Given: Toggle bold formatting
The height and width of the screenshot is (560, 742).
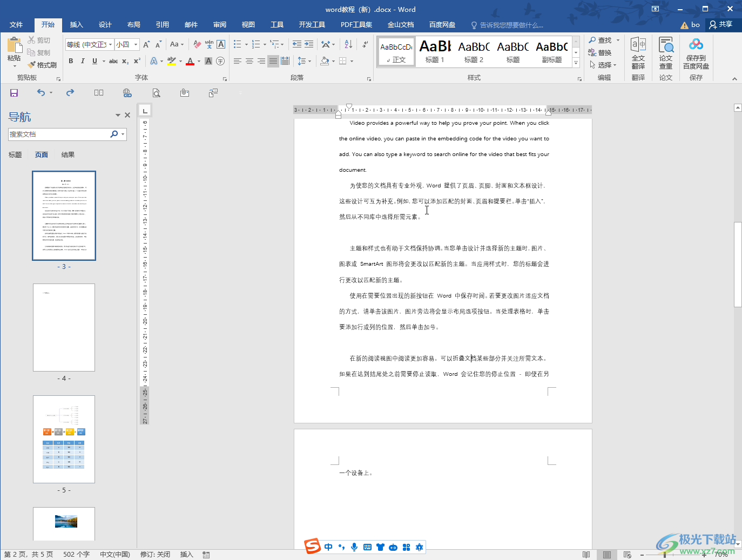Looking at the screenshot, I should click(x=71, y=61).
